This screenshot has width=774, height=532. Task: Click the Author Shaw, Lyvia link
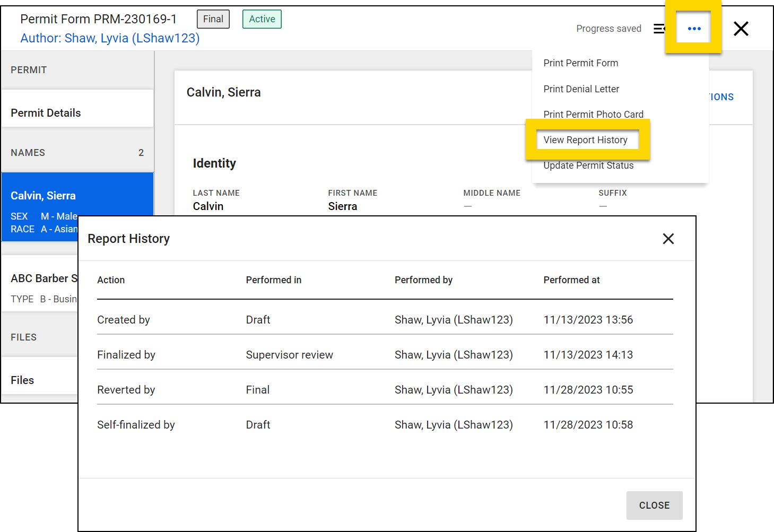(x=110, y=38)
